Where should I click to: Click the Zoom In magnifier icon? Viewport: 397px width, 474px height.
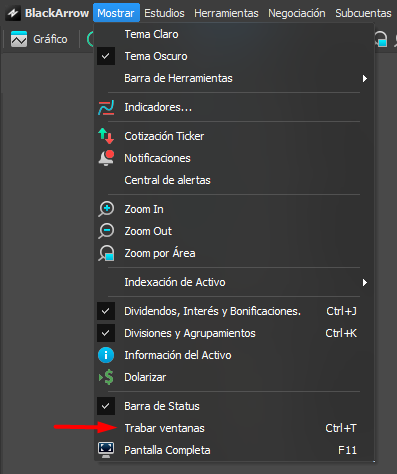point(106,209)
